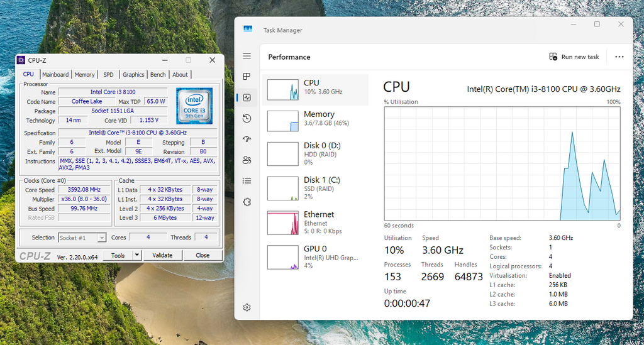Select Disk 0 (D:) performance item
Screen dimensions: 644x345
[316, 154]
